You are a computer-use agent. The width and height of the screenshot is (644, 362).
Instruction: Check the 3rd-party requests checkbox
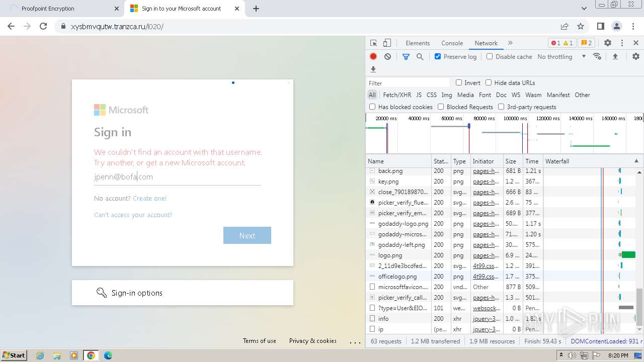[501, 107]
